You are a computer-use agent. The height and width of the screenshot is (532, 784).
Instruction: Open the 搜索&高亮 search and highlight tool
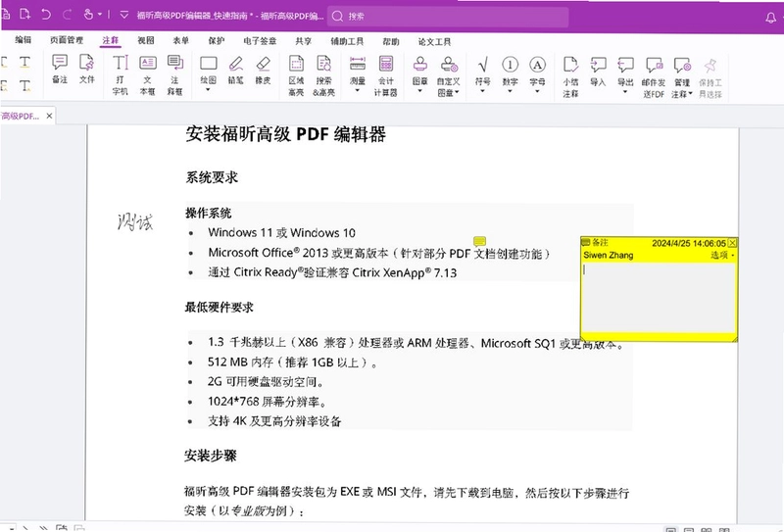tap(324, 75)
